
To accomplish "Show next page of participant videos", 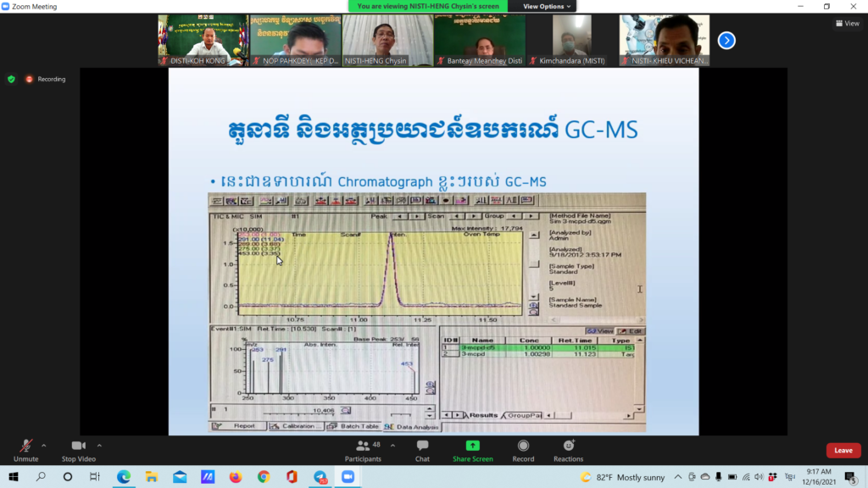I will click(726, 40).
